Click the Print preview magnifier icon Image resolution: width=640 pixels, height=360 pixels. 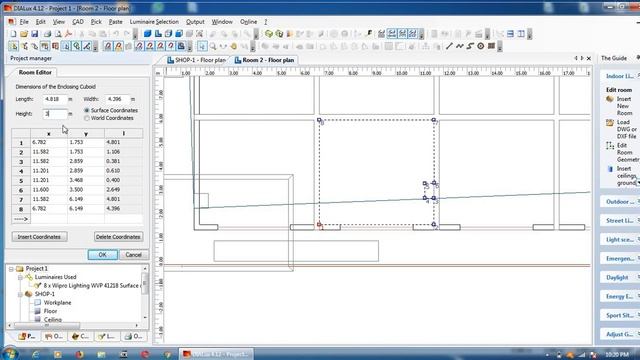coord(58,34)
